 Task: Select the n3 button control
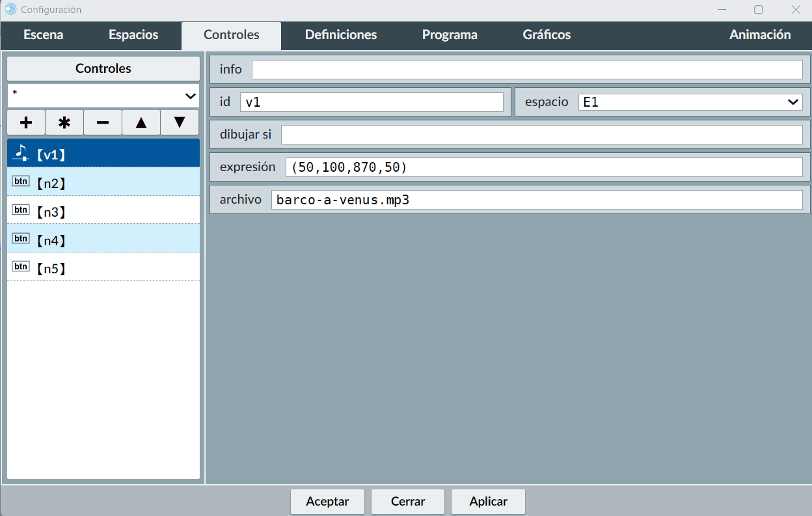click(x=103, y=211)
